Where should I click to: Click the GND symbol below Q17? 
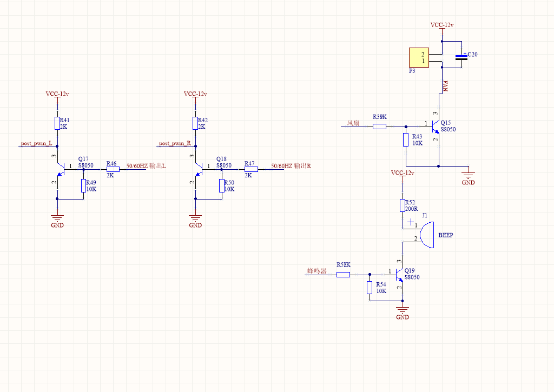[x=57, y=219]
